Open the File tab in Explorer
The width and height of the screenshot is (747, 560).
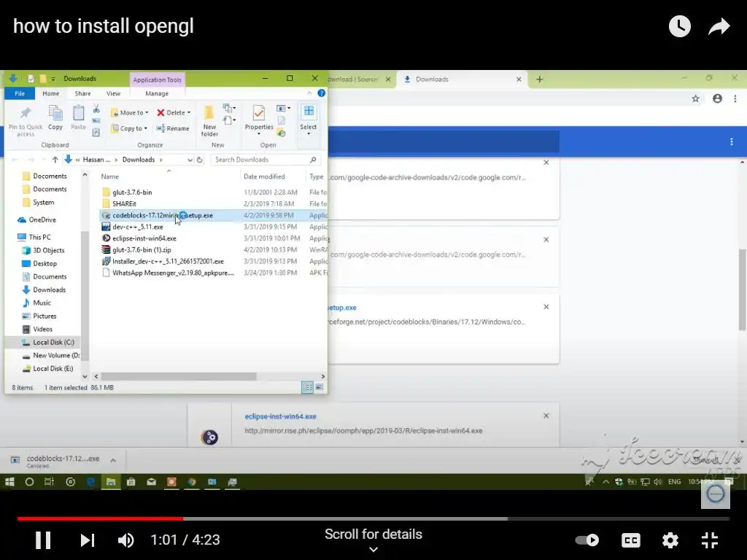20,93
